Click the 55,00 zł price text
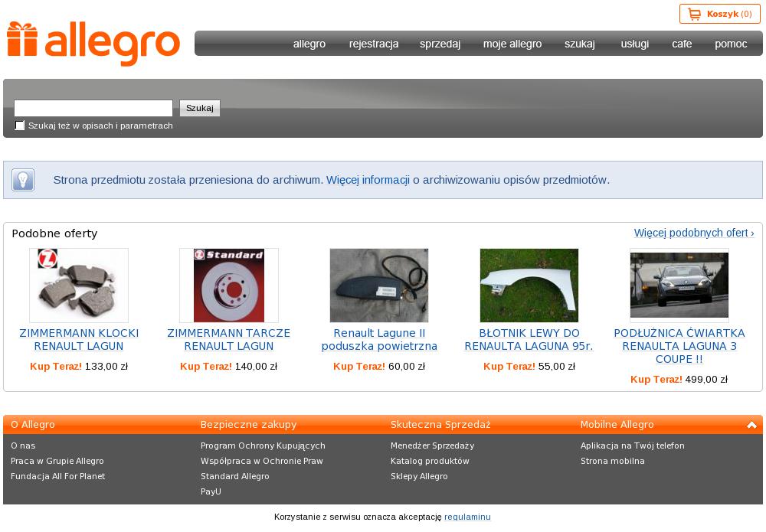This screenshot has width=766, height=532. pyautogui.click(x=557, y=367)
